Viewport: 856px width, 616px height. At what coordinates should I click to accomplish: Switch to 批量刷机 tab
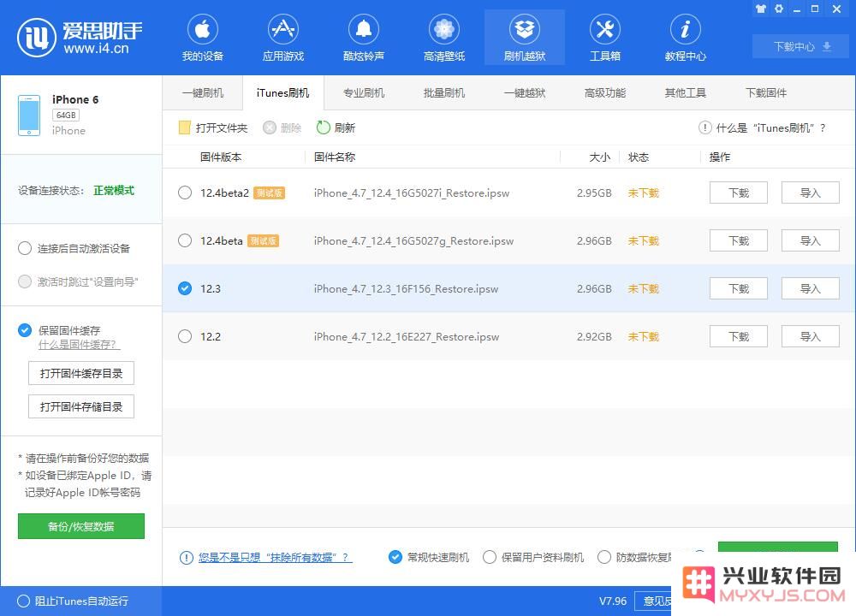coord(443,92)
